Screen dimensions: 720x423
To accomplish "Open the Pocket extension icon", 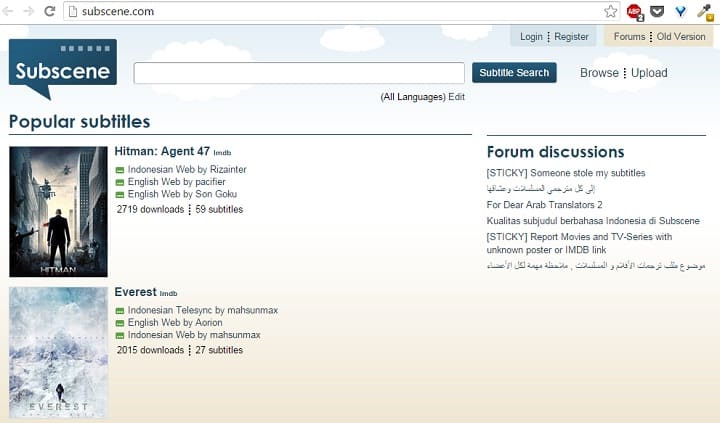I will (657, 11).
